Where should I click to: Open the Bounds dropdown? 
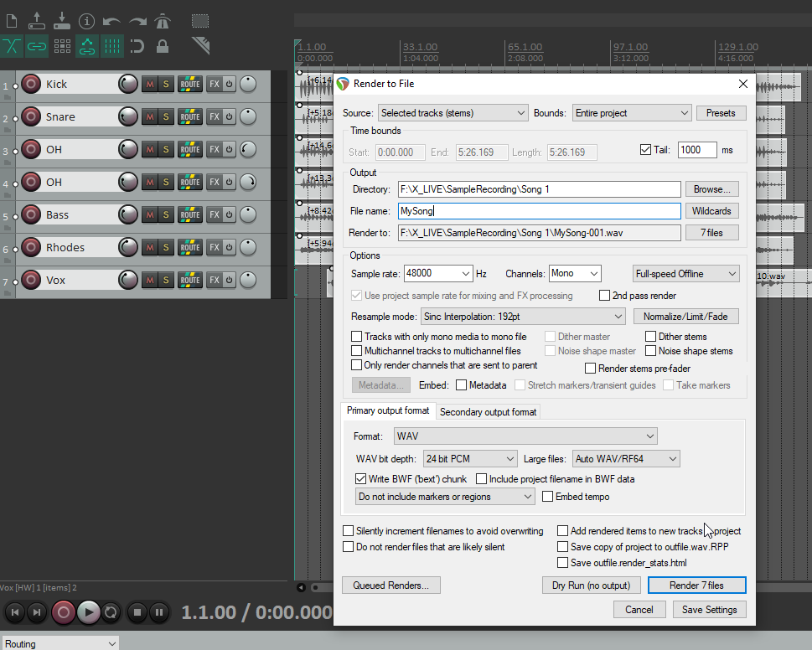pos(632,113)
